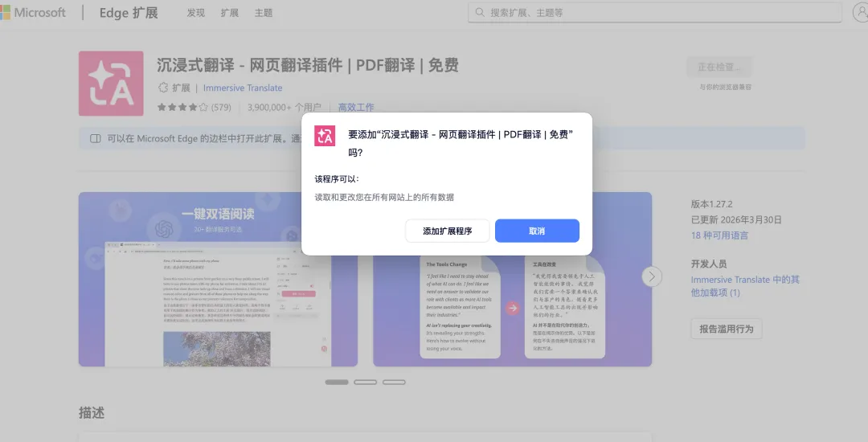Select the second carousel page indicator
Viewport: 868px width, 442px height.
[366, 382]
